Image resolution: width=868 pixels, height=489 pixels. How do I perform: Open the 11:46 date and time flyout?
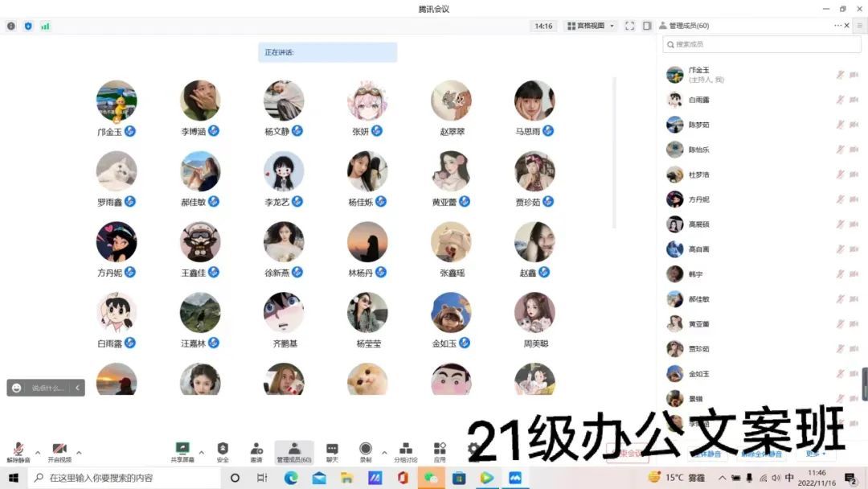coord(817,478)
